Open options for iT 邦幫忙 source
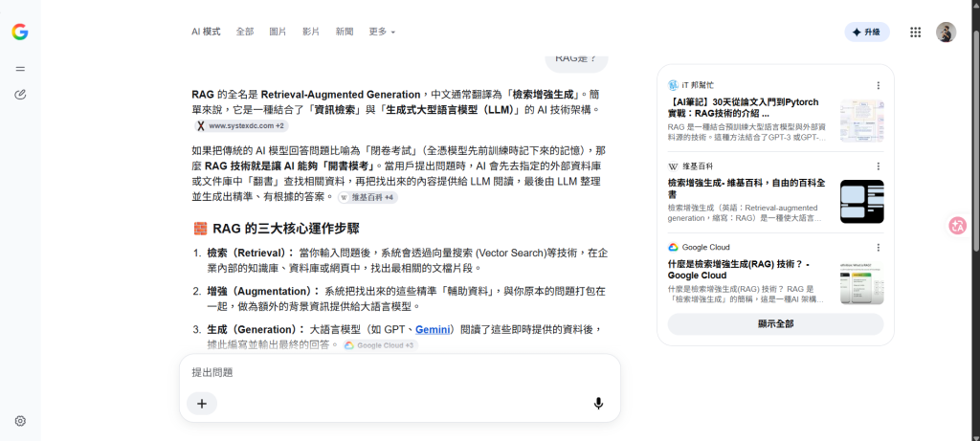 coord(879,85)
